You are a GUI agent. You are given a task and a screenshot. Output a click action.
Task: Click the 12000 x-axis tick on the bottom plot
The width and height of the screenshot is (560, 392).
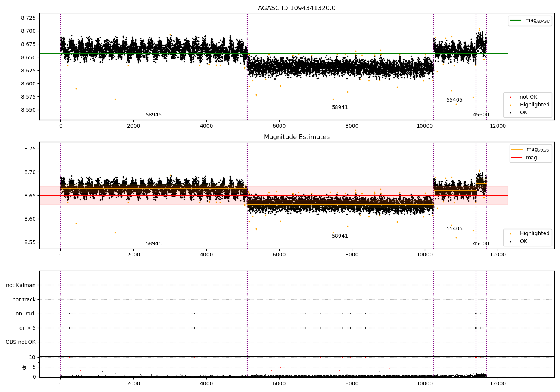coord(498,383)
